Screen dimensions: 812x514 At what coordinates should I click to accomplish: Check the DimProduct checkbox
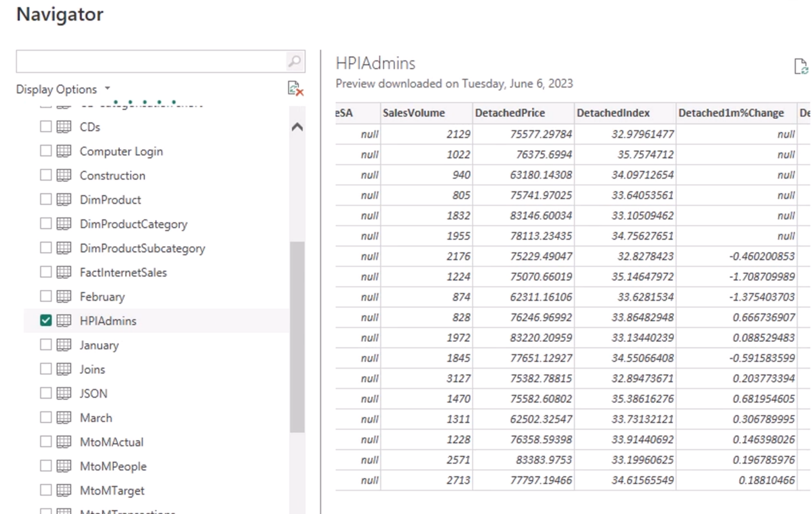click(x=46, y=200)
